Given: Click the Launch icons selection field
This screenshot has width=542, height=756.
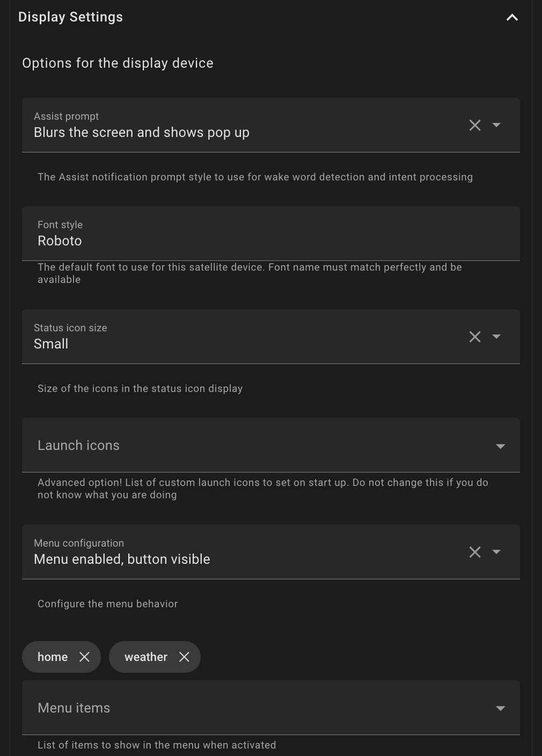Looking at the screenshot, I should [x=271, y=445].
